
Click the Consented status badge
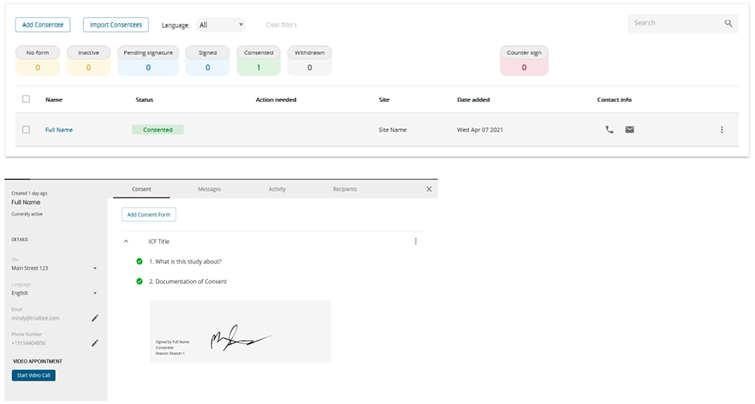(x=157, y=130)
